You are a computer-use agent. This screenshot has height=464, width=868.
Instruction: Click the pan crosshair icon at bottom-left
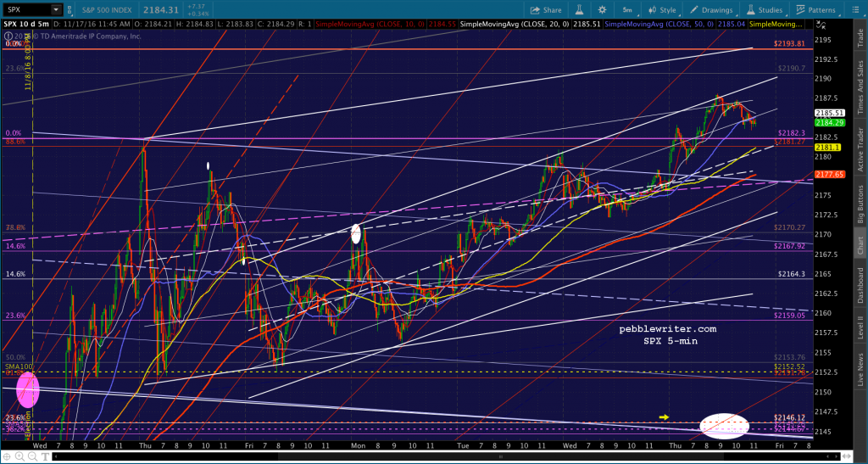coord(7,457)
